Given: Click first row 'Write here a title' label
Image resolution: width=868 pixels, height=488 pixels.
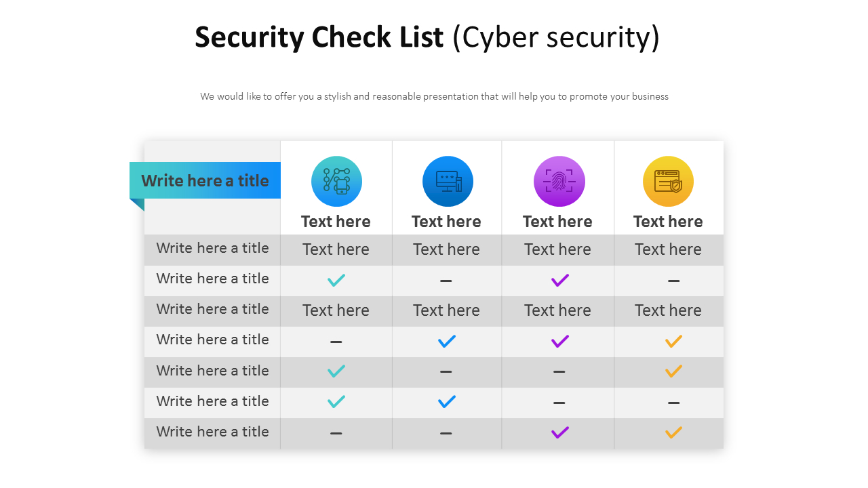Looking at the screenshot, I should (212, 248).
